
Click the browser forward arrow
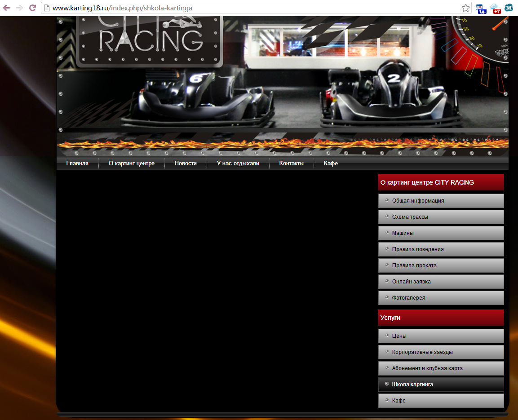19,8
